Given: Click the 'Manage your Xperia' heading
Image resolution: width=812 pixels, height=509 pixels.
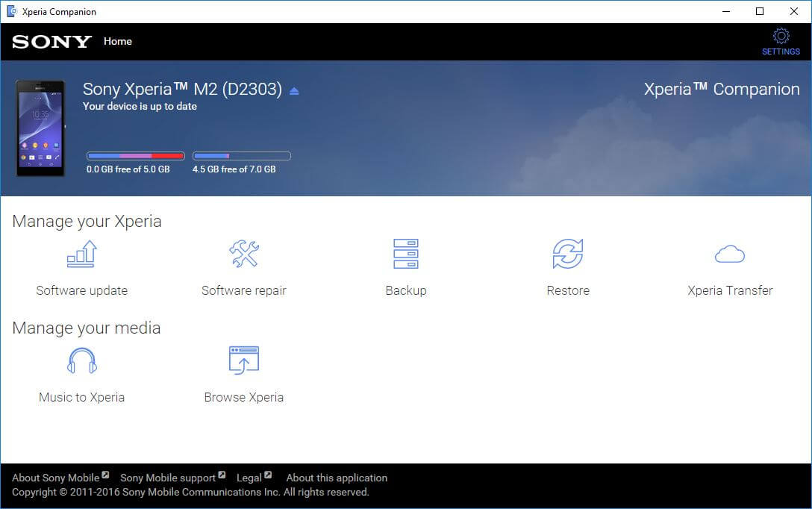Looking at the screenshot, I should (x=87, y=221).
